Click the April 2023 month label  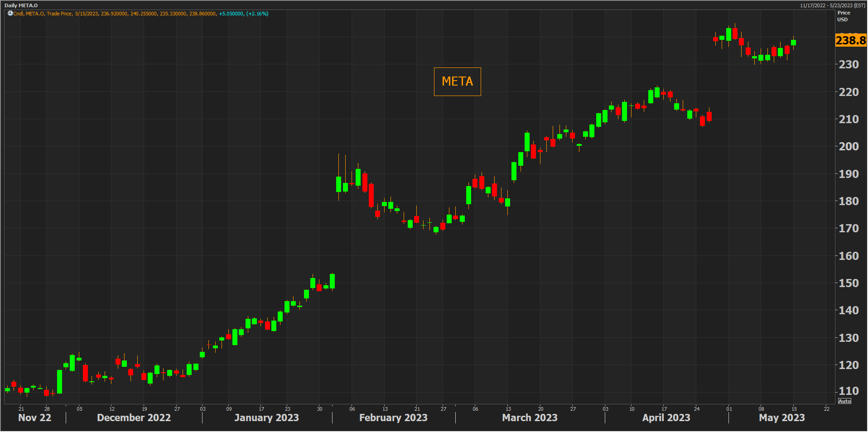pos(666,418)
